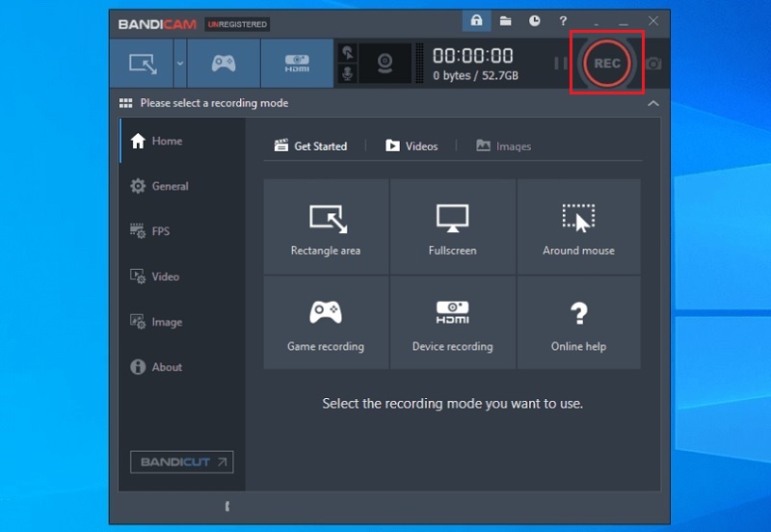Toggle the microphone recording icon
Screen dimensions: 771x532
pyautogui.click(x=348, y=73)
